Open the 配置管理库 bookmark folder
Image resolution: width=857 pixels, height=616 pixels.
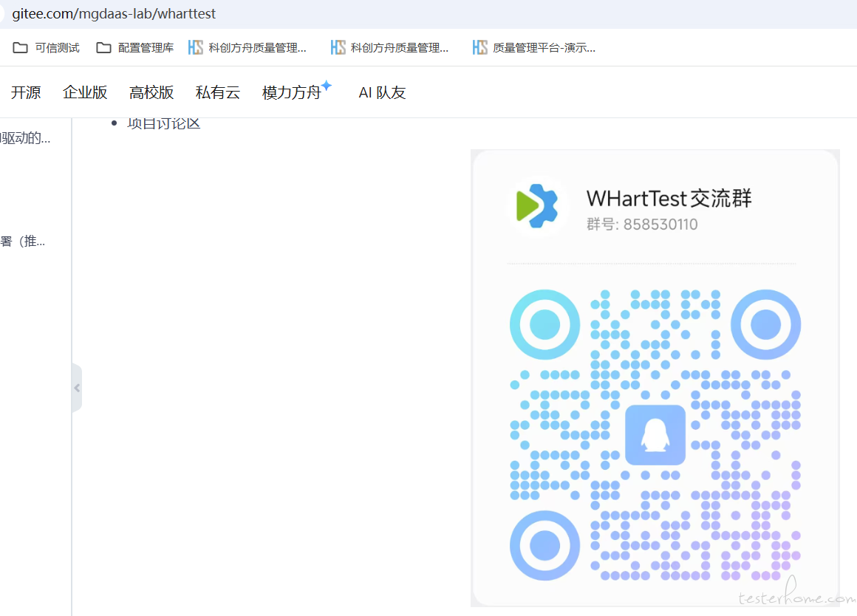pos(135,48)
